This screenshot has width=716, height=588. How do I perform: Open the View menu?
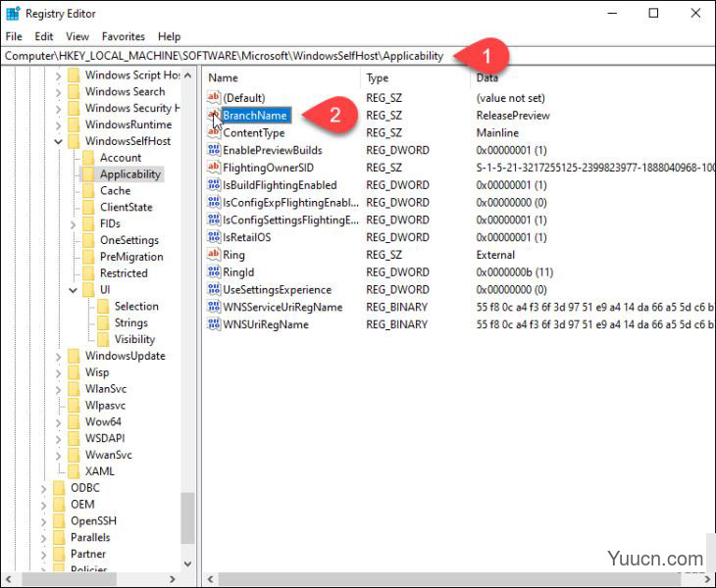[77, 36]
